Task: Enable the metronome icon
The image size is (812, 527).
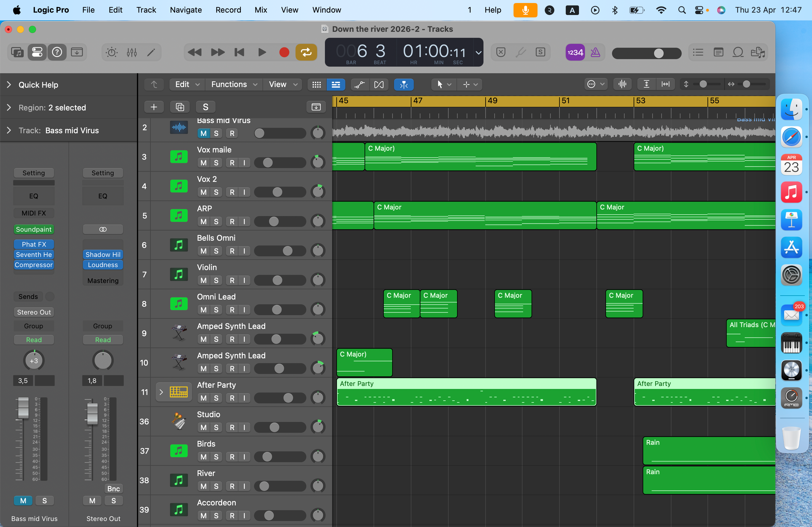Action: click(595, 52)
